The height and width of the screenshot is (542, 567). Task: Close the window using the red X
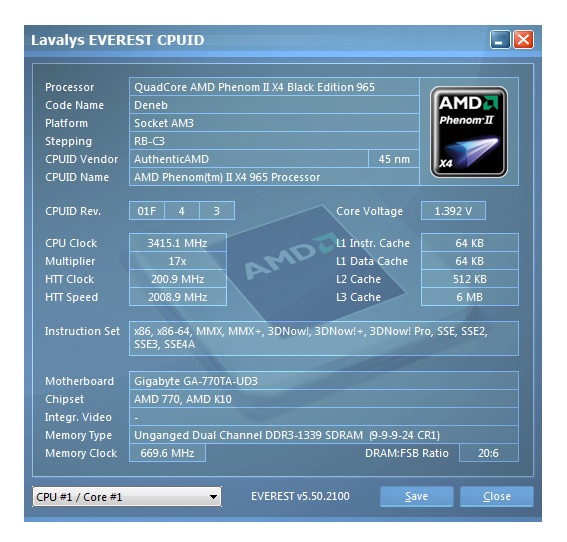[x=523, y=39]
